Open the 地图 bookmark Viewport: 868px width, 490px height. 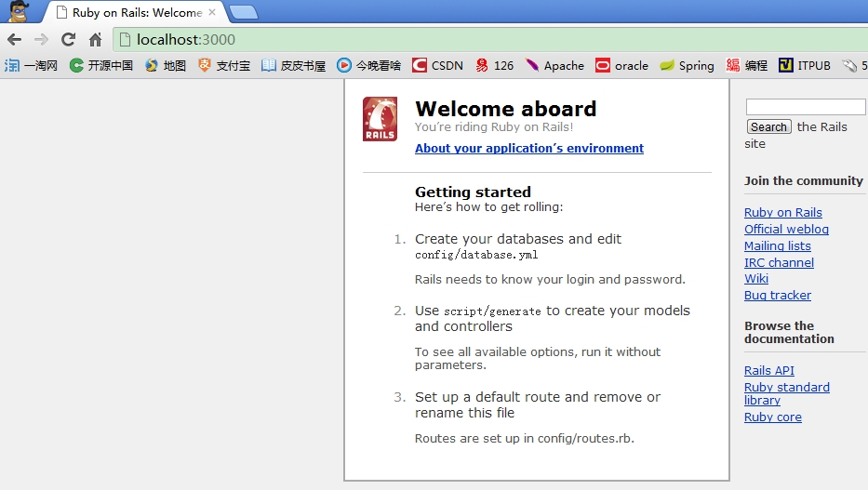click(x=166, y=66)
